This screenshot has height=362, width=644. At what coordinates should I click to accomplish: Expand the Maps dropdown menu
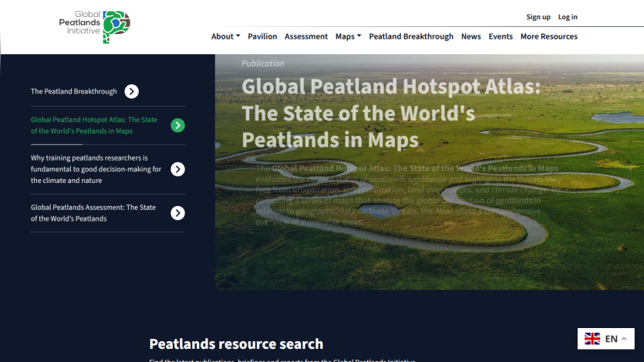(x=348, y=36)
